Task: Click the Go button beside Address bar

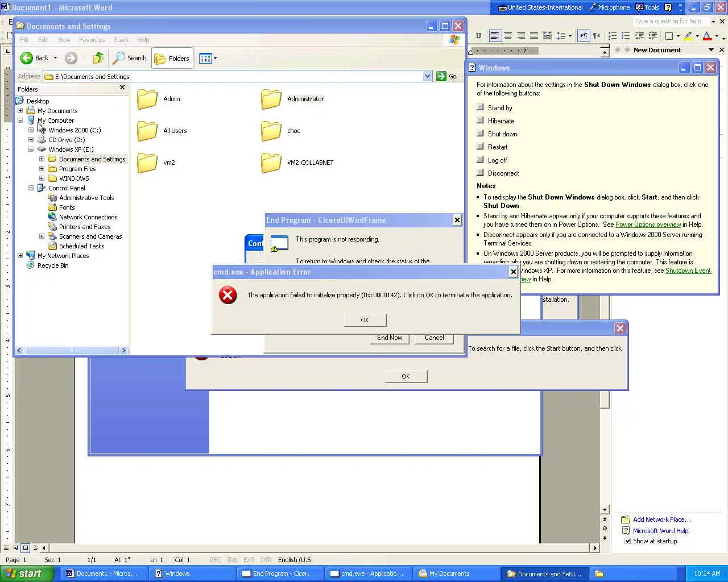Action: click(447, 76)
